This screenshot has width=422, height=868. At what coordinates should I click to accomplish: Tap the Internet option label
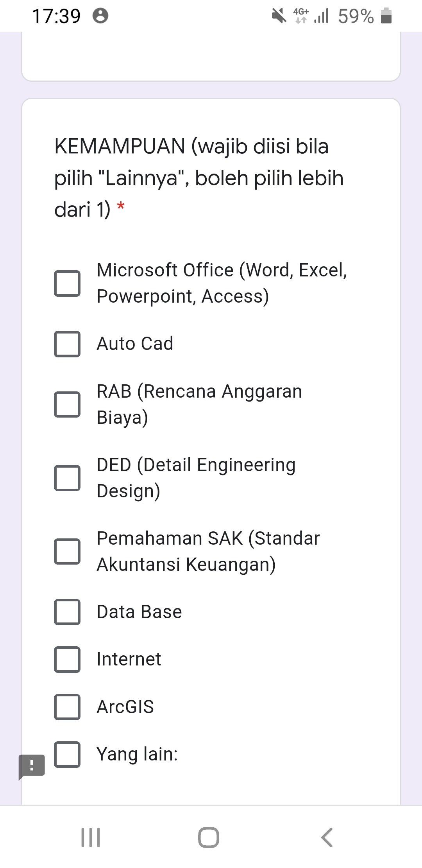[129, 659]
